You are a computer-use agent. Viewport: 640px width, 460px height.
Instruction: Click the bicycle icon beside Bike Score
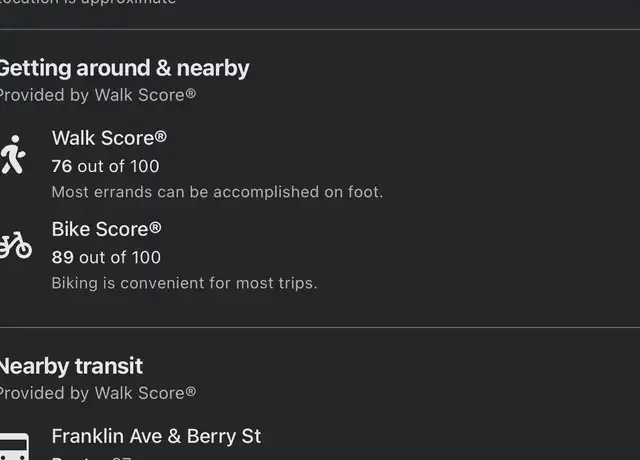tap(16, 245)
